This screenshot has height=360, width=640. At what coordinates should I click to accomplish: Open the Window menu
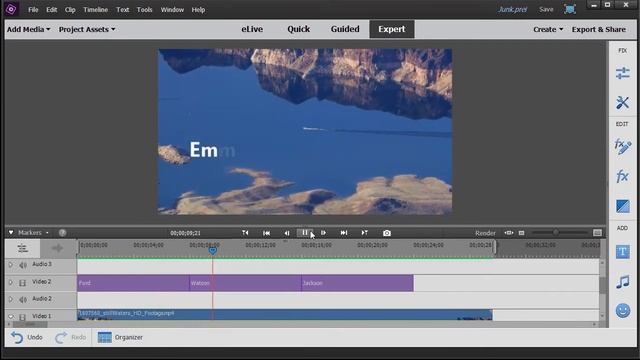(172, 9)
